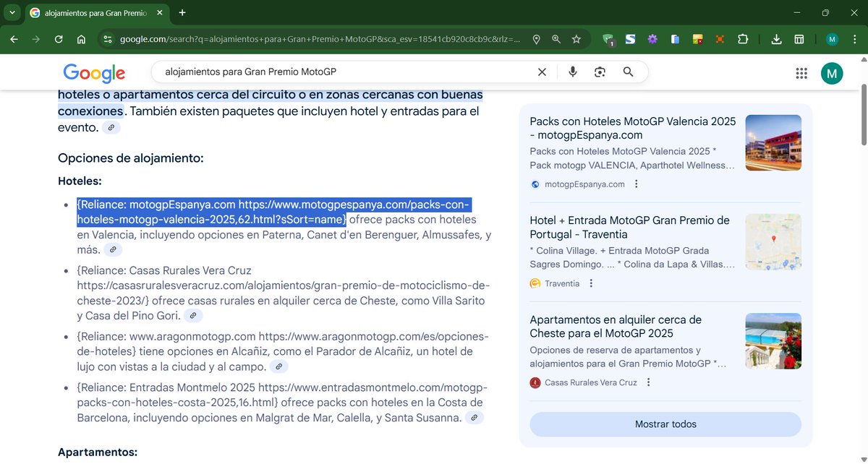868x464 pixels.
Task: Click highlighted text 'Reliance: motogpEspanya.com'
Action: (157, 205)
